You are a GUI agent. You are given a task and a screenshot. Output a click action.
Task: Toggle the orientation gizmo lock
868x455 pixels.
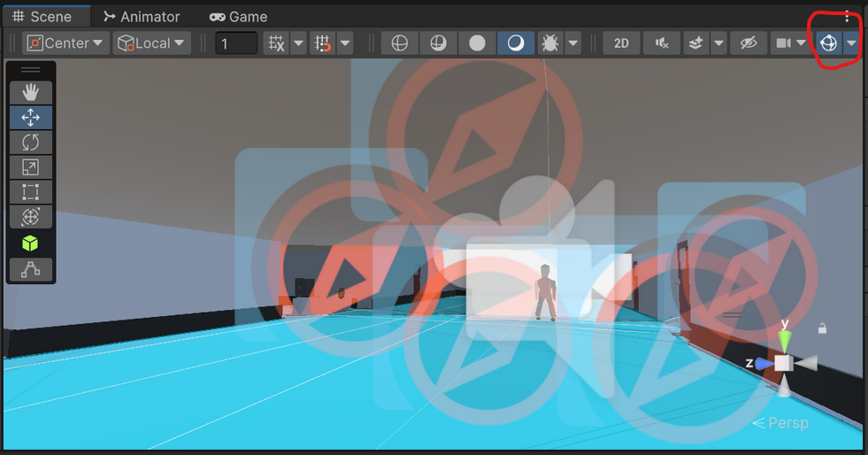tap(822, 328)
